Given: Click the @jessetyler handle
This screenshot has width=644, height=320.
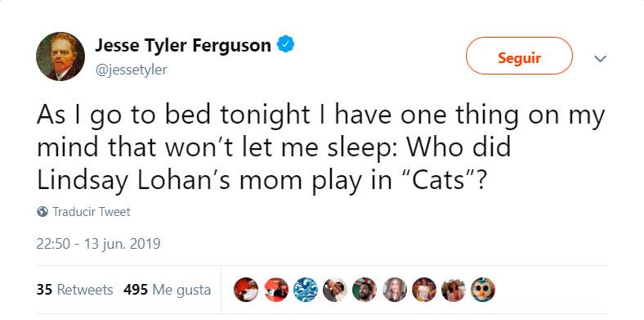Looking at the screenshot, I should [x=131, y=70].
